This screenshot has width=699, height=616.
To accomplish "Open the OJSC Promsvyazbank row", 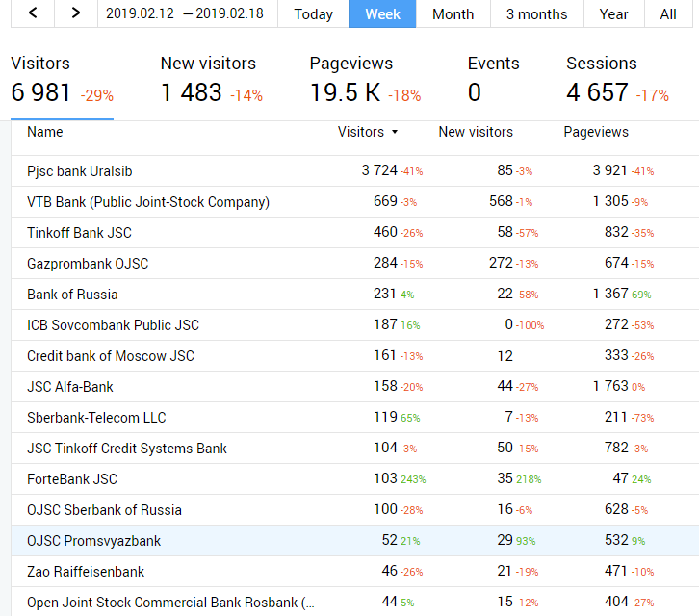I will [355, 540].
